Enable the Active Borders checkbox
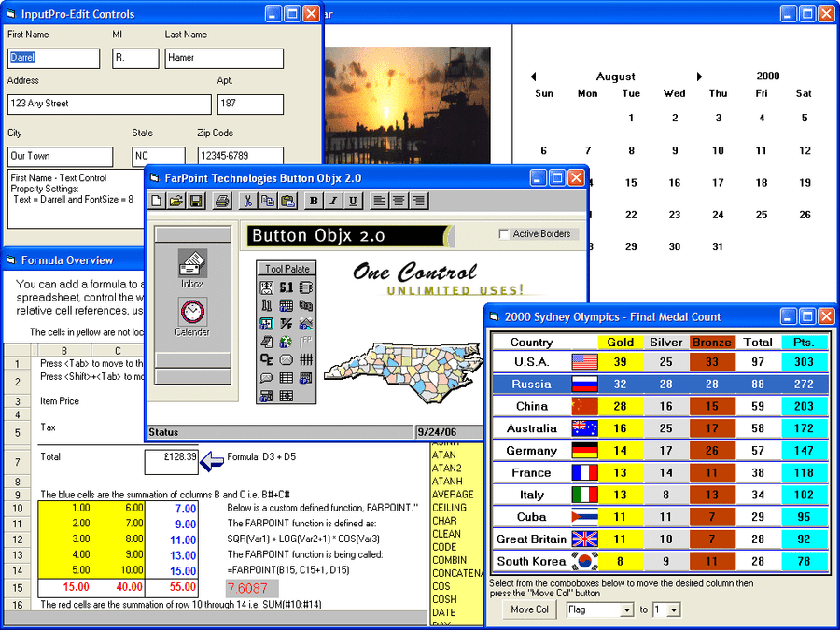 pos(504,234)
